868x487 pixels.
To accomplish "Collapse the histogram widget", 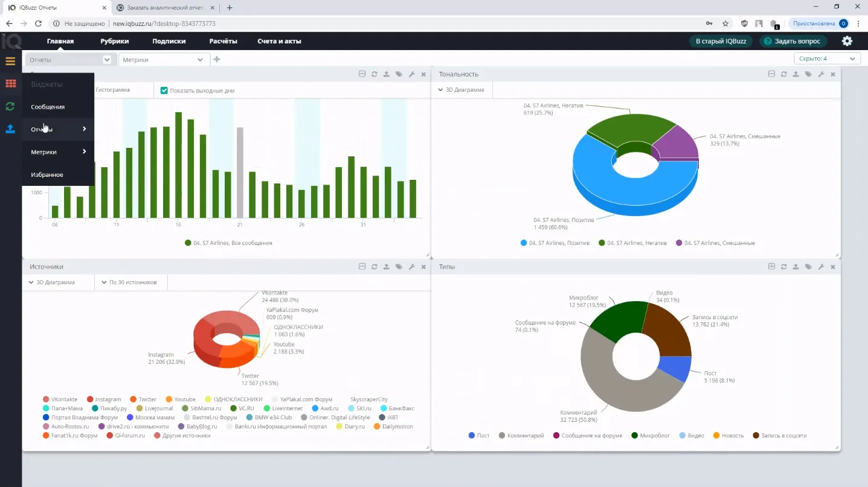I will 362,74.
